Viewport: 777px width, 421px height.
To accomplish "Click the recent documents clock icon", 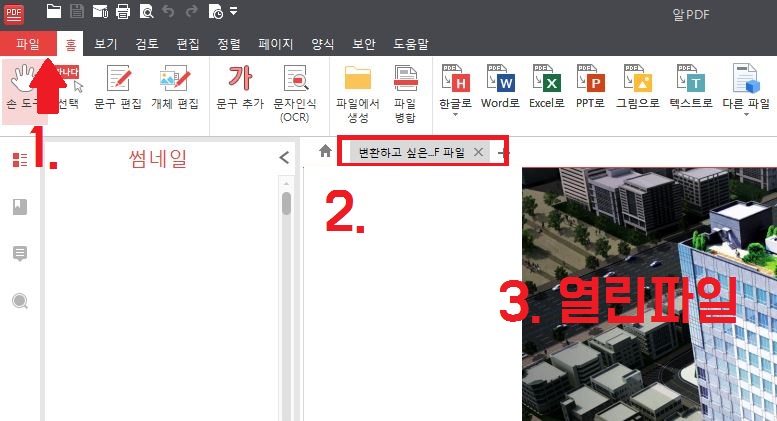I will 216,11.
